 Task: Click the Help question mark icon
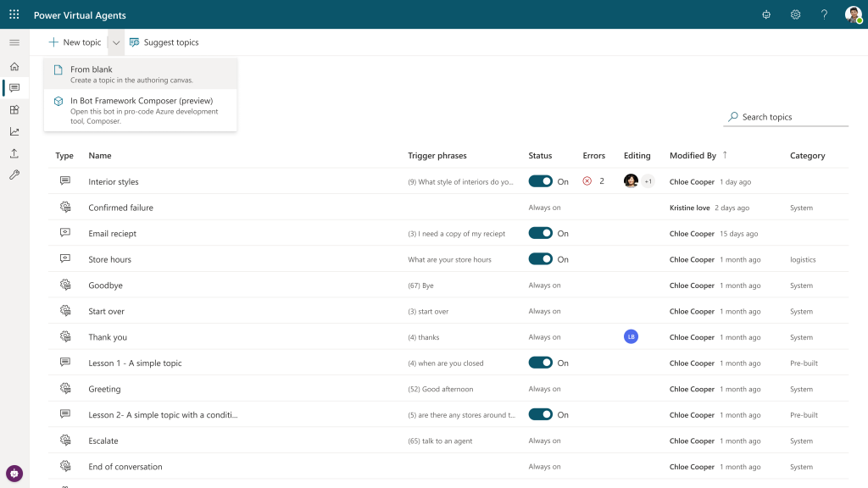coord(824,14)
